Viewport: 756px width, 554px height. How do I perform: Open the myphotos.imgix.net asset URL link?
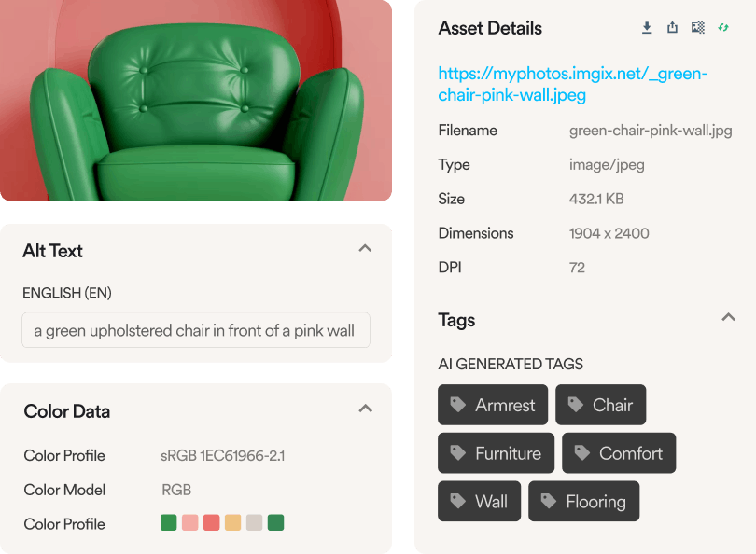pyautogui.click(x=572, y=84)
